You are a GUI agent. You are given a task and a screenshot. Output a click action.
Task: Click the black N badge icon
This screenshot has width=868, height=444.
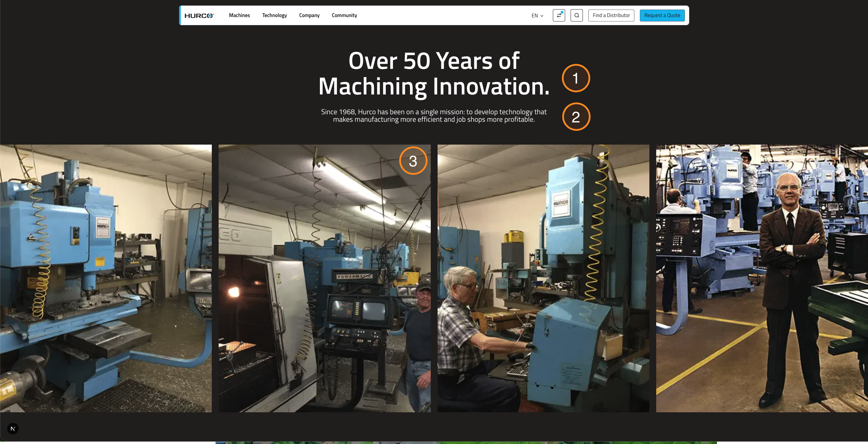(13, 429)
